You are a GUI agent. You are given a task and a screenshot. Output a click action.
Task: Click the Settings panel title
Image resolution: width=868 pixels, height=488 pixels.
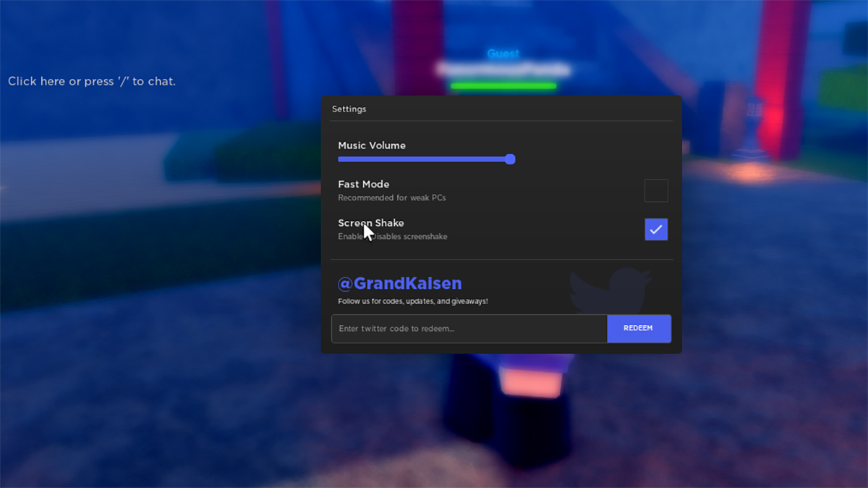coord(349,109)
